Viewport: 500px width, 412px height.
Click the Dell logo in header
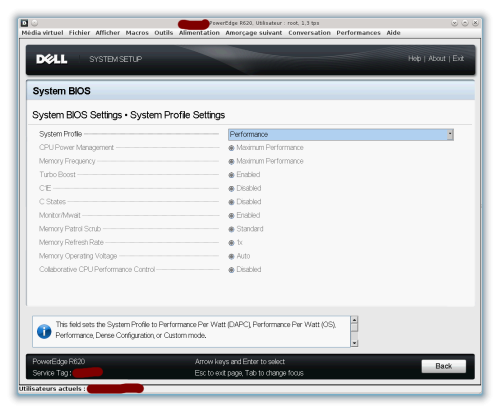[x=52, y=59]
